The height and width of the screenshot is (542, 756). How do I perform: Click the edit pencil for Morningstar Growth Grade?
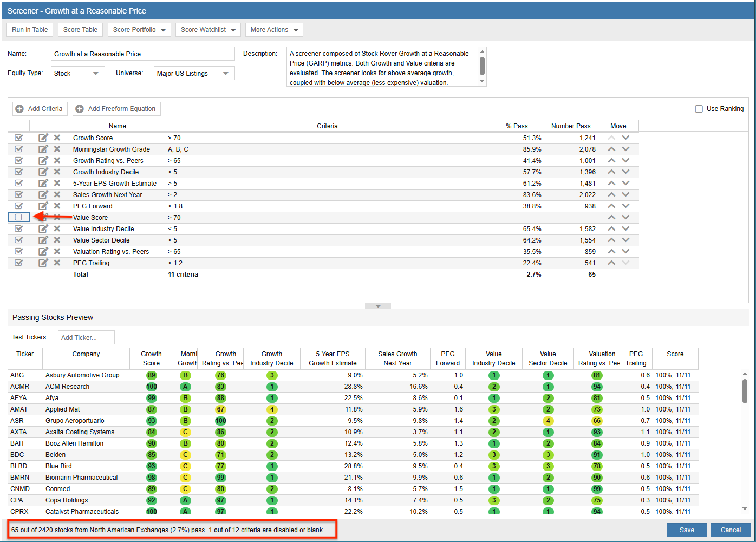(x=43, y=149)
